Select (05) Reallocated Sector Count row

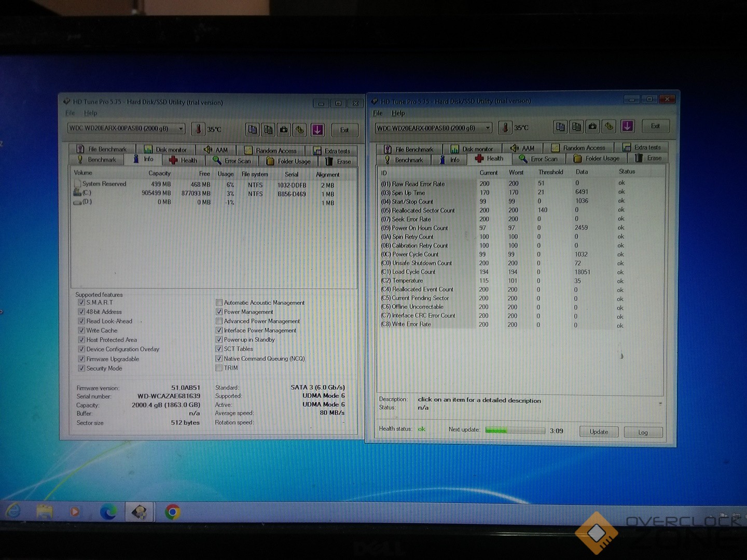tap(520, 211)
